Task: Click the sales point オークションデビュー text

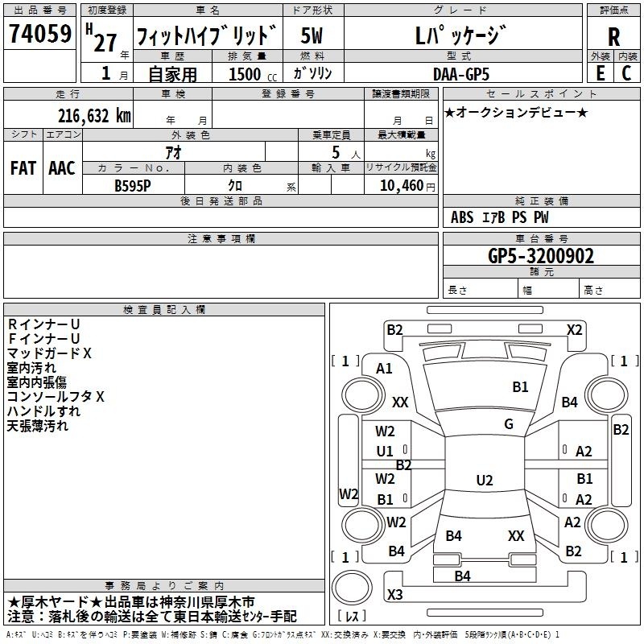Action: (516, 112)
